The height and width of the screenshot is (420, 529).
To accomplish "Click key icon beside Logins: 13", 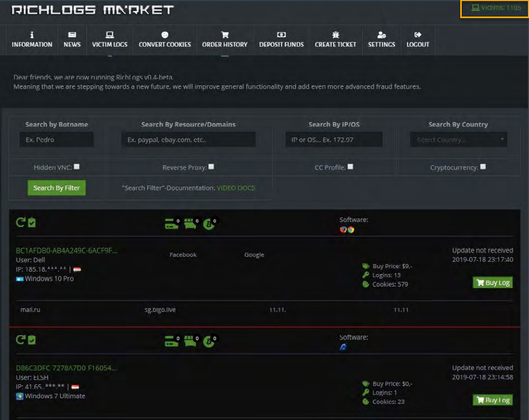I will 366,275.
